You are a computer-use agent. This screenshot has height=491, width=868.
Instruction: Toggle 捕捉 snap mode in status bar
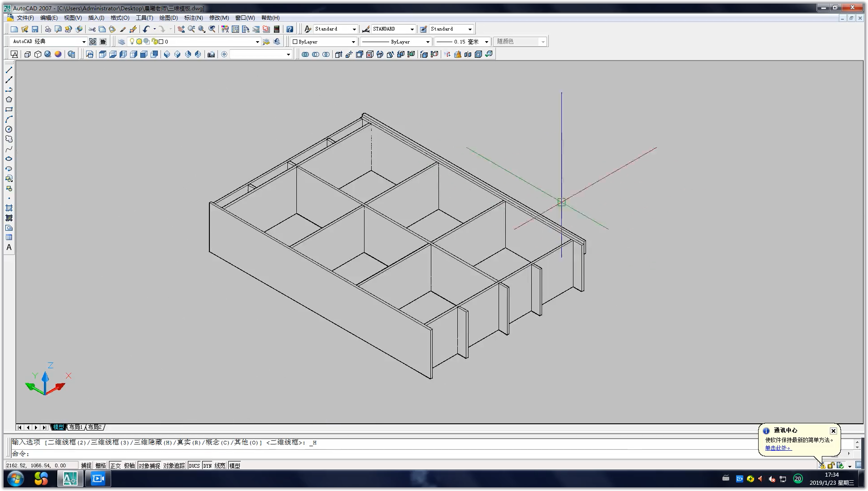[86, 465]
